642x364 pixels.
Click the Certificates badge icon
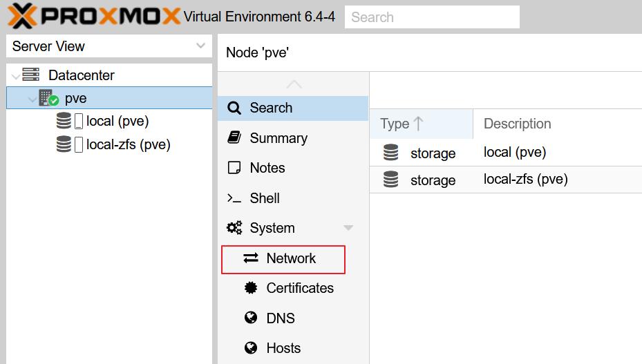251,288
